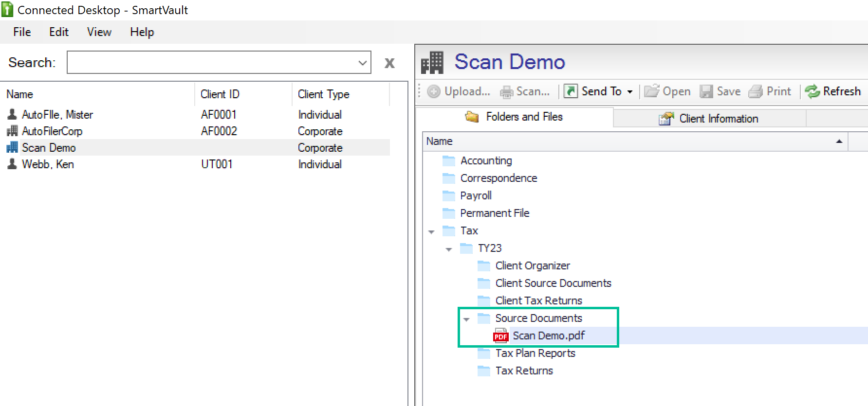Click the Save toolbar button

tap(720, 91)
